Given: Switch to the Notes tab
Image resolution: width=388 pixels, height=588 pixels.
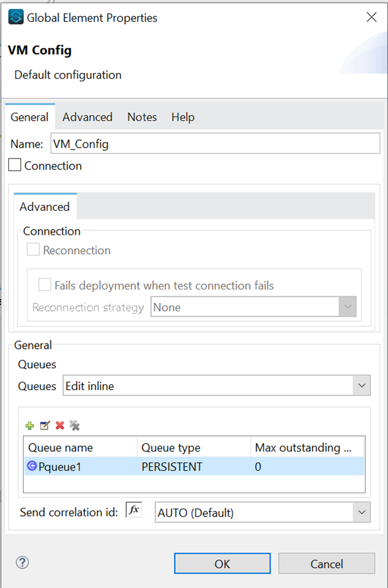Looking at the screenshot, I should pos(141,117).
